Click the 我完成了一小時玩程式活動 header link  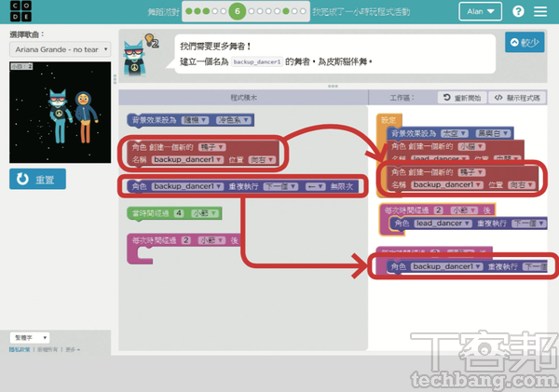tap(361, 12)
